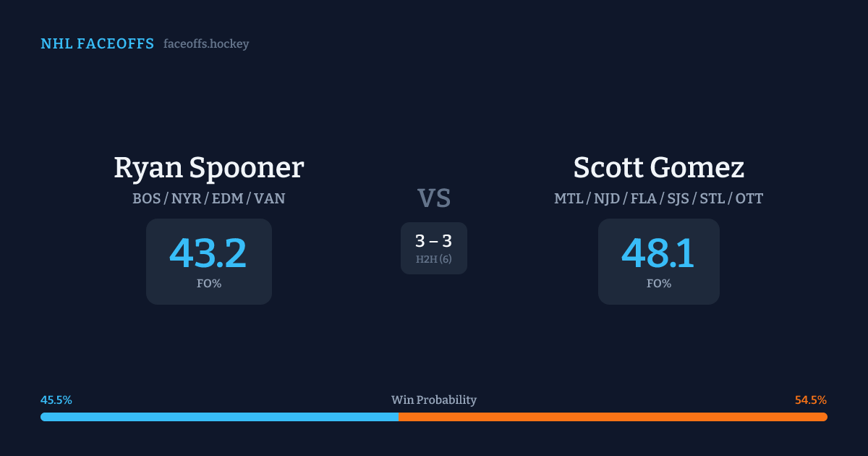This screenshot has width=868, height=456.
Task: Select the Ryan Spooner player name
Action: [208, 168]
